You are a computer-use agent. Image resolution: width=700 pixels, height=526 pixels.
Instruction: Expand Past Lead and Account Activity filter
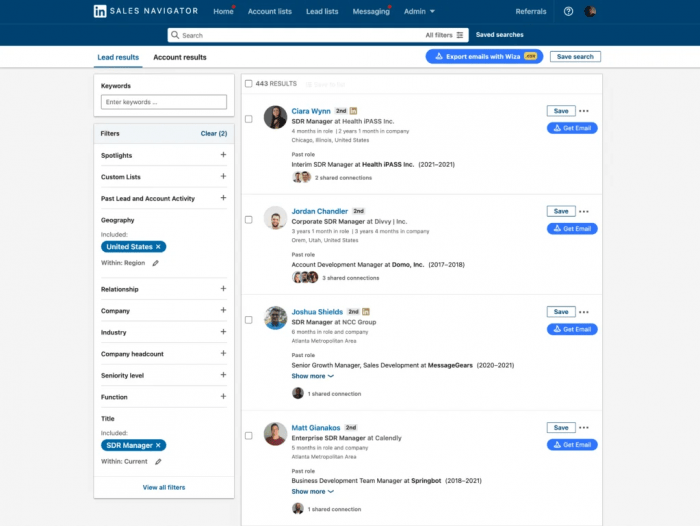click(x=223, y=198)
